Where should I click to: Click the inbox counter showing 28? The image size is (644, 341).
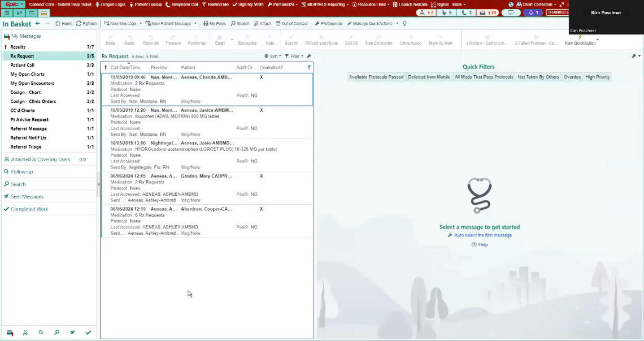point(489,13)
